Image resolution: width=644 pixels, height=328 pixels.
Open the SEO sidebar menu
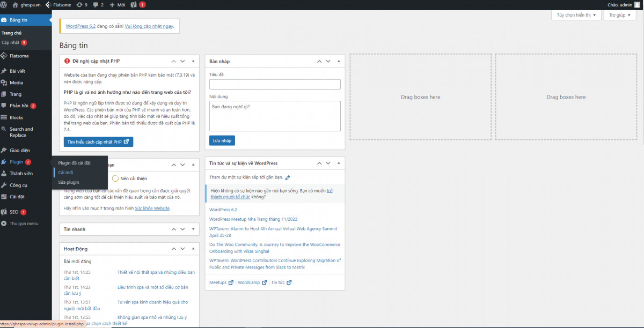[x=26, y=212]
